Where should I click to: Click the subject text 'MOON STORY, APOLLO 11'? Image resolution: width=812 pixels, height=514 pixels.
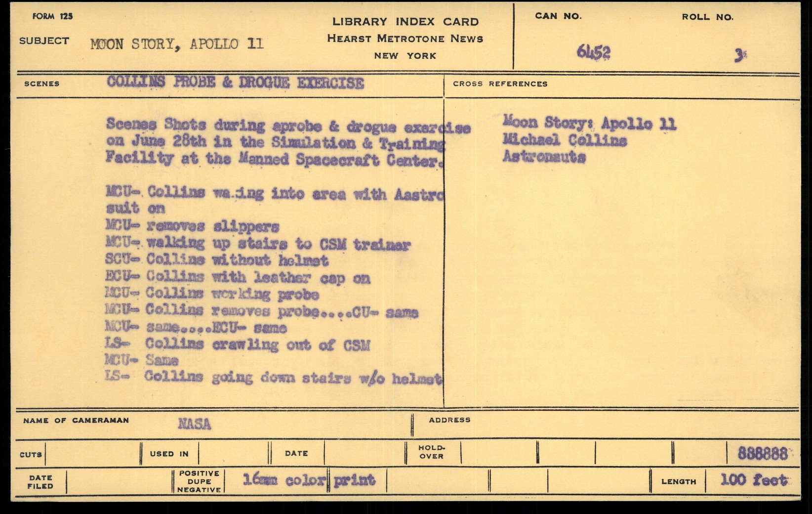tap(177, 44)
